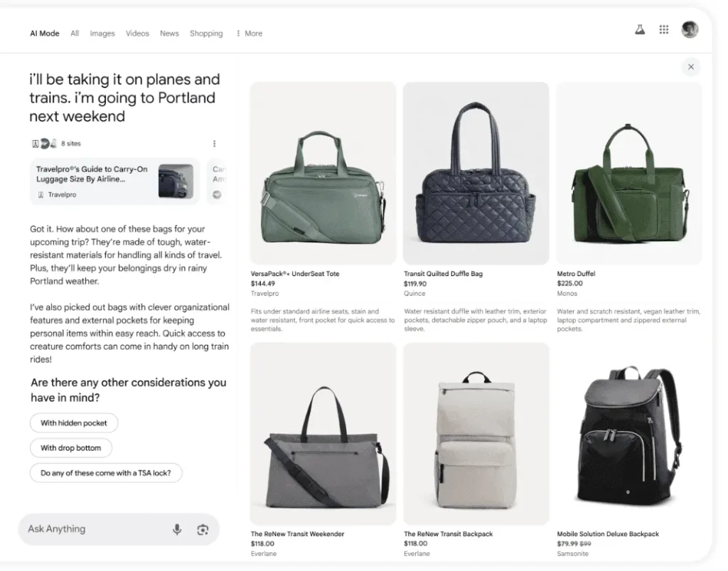This screenshot has height=571, width=728.
Task: Expand the More search options menu
Action: click(249, 33)
